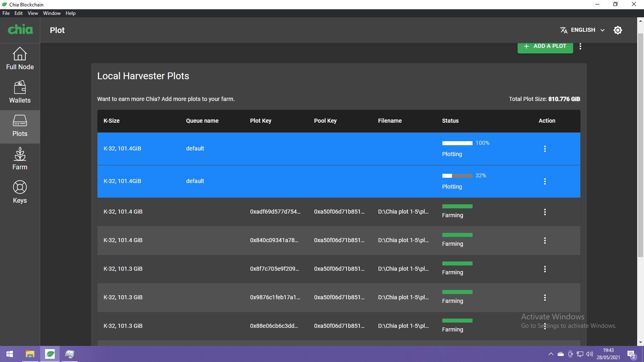The height and width of the screenshot is (362, 644).
Task: Click the Filename column header
Action: click(390, 121)
